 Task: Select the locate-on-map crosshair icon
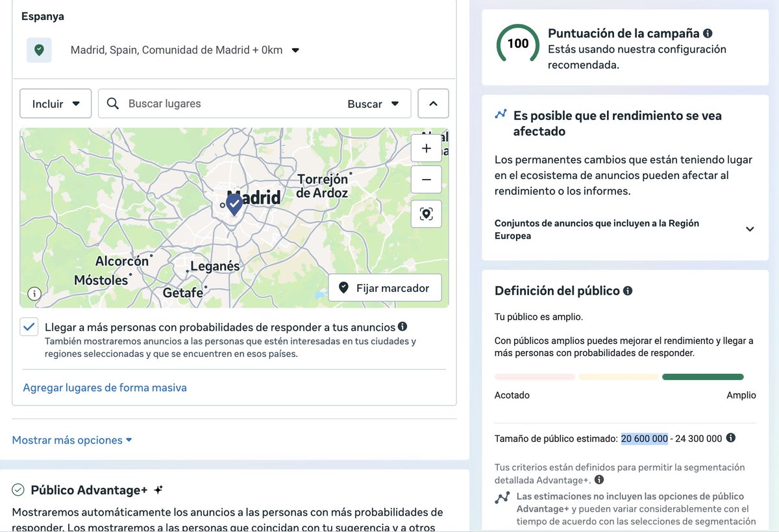coord(426,213)
